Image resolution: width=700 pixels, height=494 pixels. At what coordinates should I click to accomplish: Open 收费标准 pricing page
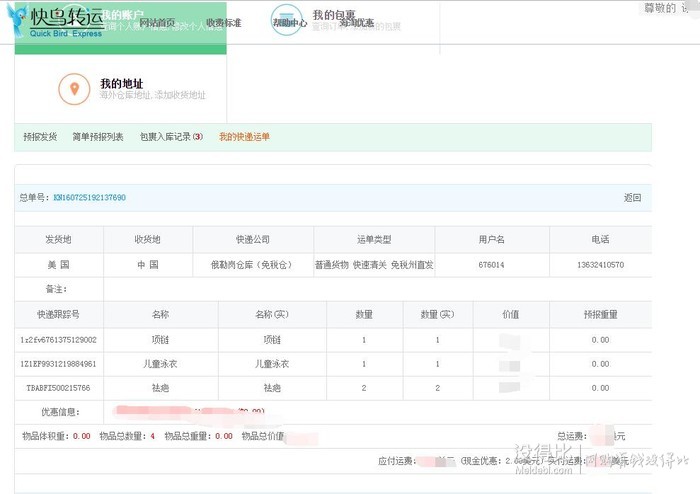224,23
